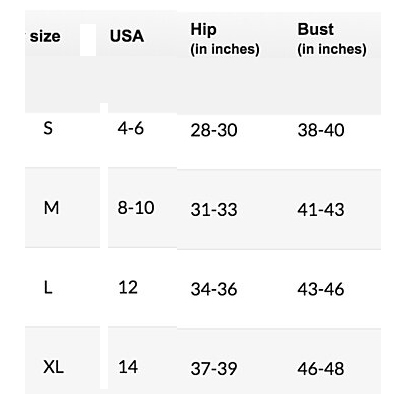Screen dimensions: 394x394
Task: Click USA size 12 cell
Action: point(128,288)
